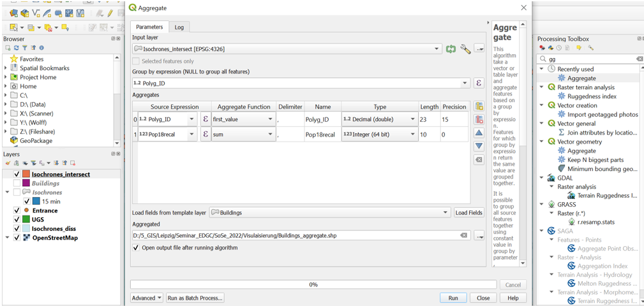This screenshot has height=306, width=644.
Task: Open expression editor for Pop18recal row
Action: click(205, 135)
